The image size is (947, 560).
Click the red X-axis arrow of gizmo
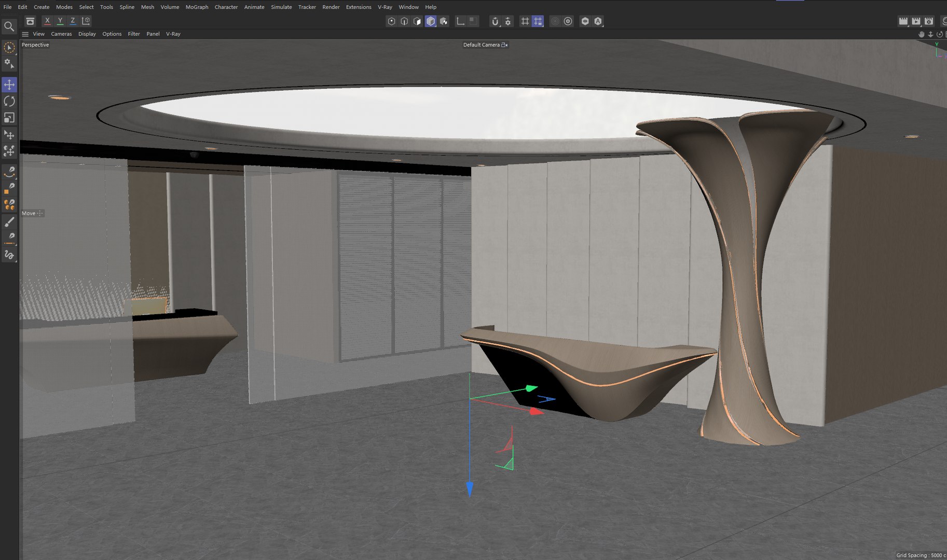pyautogui.click(x=536, y=412)
